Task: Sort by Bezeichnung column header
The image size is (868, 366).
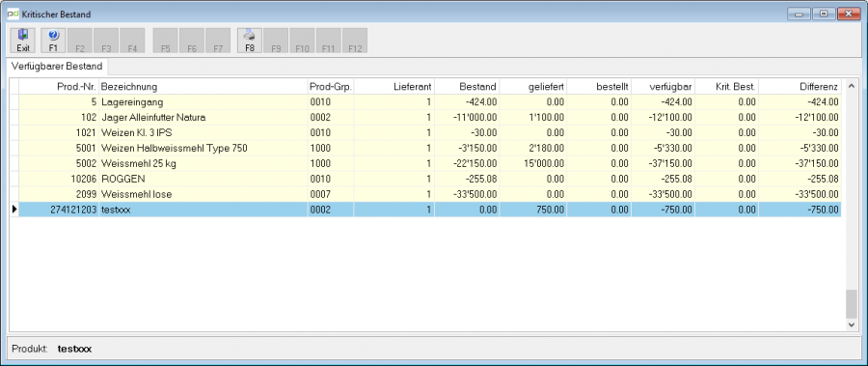Action: pos(203,87)
